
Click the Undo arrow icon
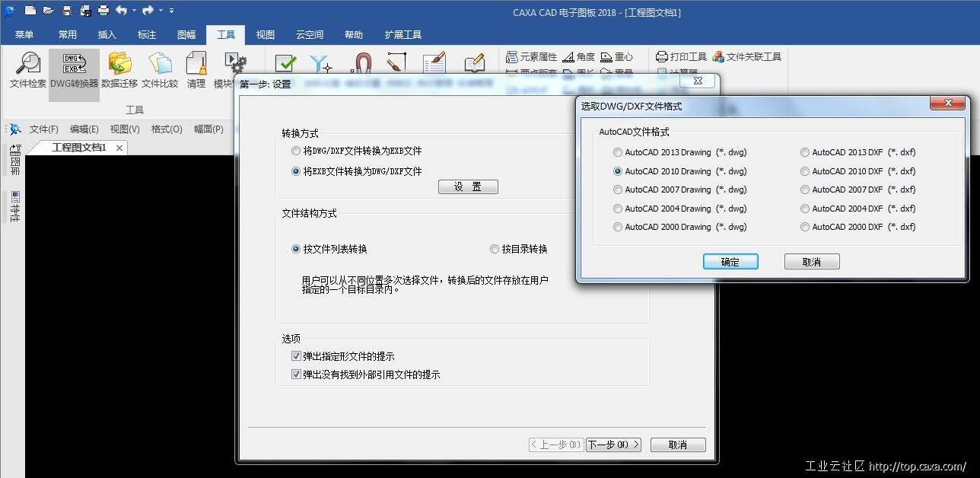121,11
